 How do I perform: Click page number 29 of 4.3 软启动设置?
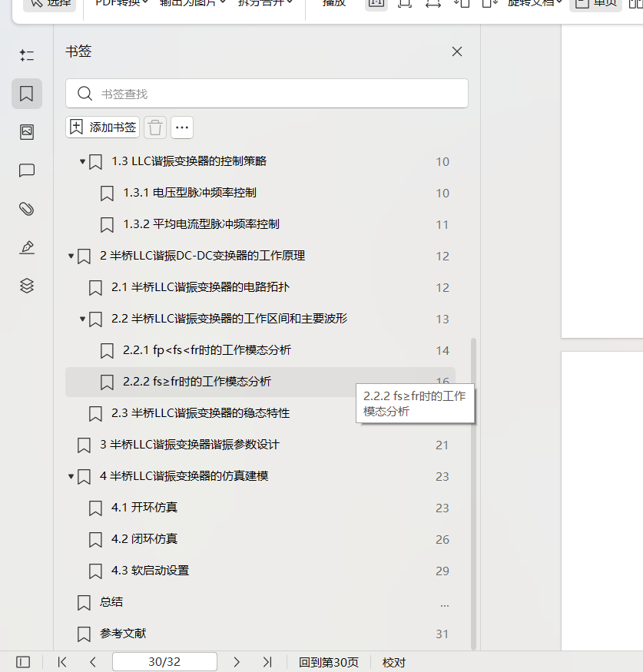(442, 571)
